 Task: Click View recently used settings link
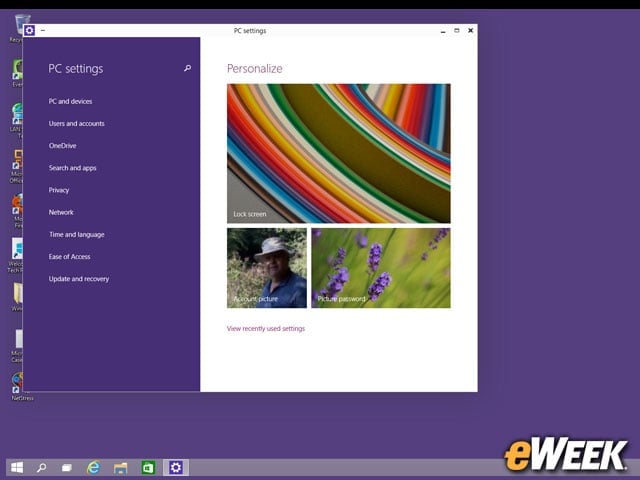tap(266, 329)
